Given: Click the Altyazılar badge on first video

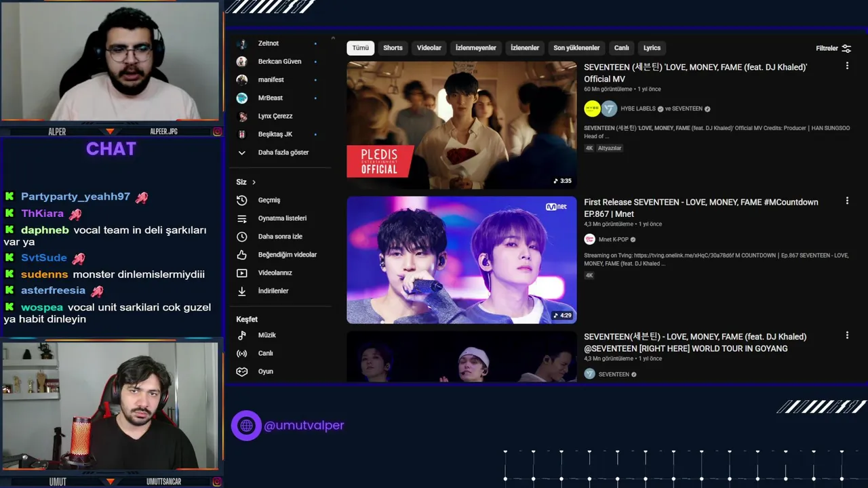Looking at the screenshot, I should coord(609,148).
